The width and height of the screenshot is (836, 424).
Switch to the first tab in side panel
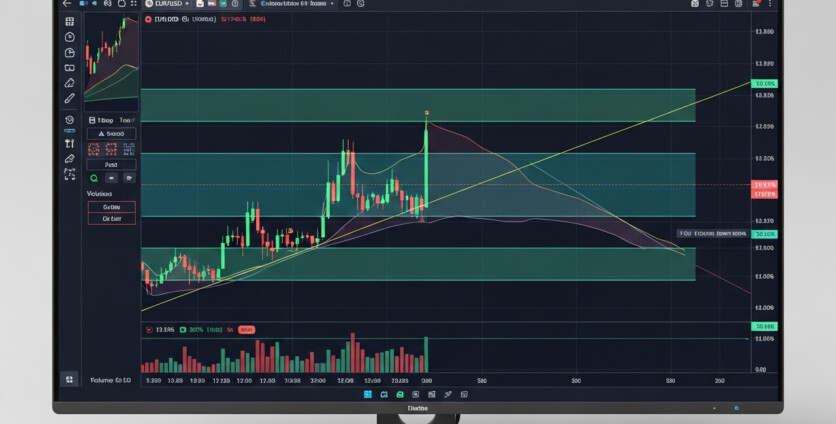tap(100, 120)
